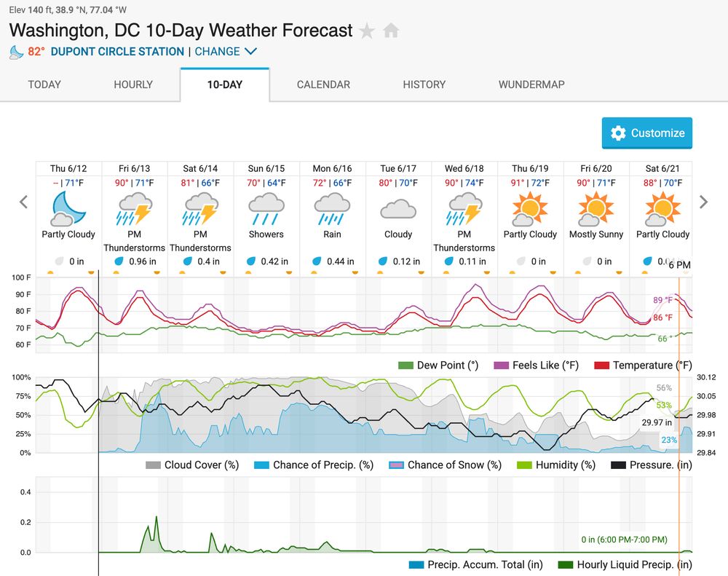Viewport: 728px width, 576px height.
Task: Open the WUNDERMAP tab
Action: pos(531,84)
